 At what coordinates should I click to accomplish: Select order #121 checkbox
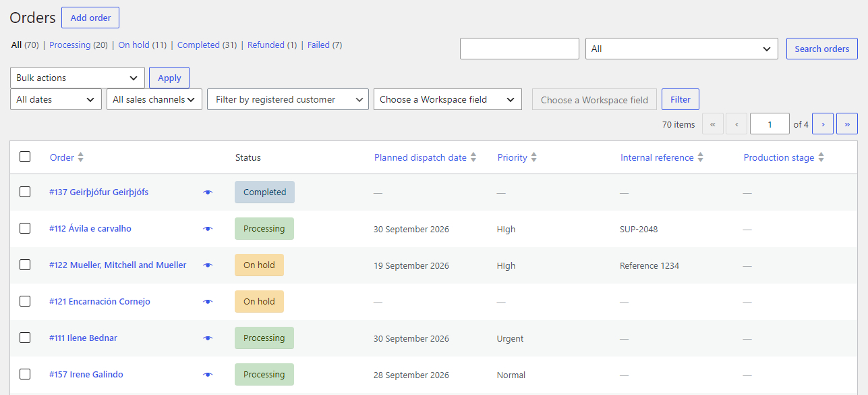pos(25,301)
